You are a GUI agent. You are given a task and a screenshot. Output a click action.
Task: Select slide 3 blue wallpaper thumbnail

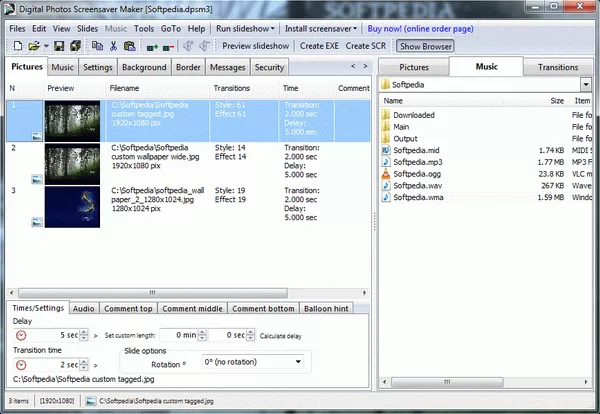click(x=72, y=207)
